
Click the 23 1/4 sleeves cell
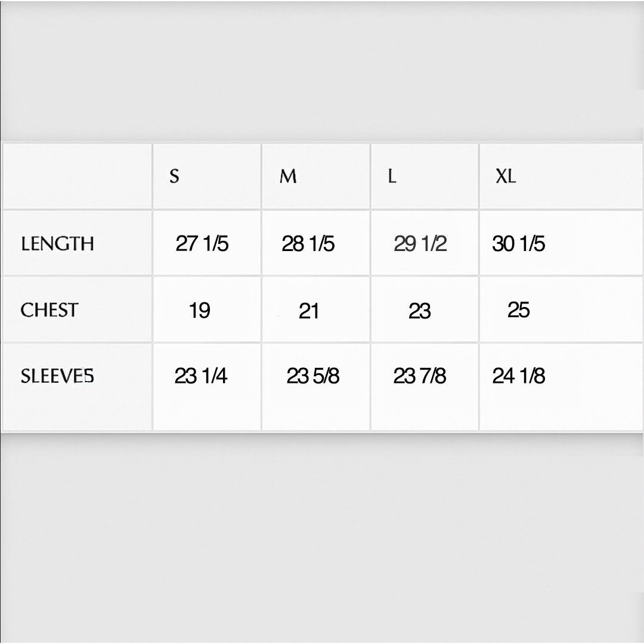(x=201, y=376)
